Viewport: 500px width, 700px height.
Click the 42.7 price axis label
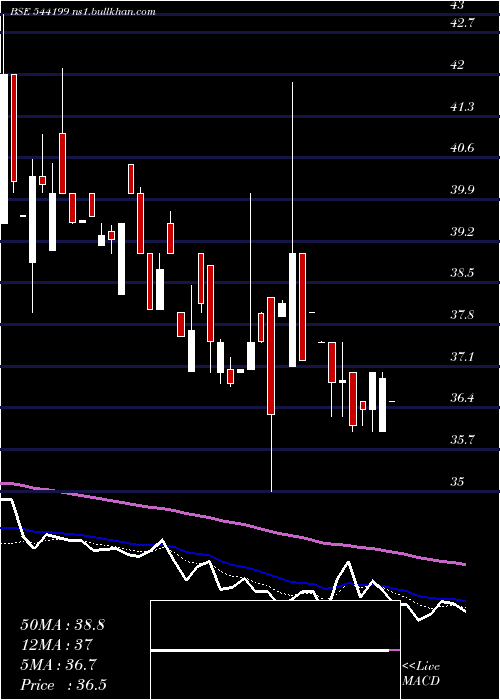[x=462, y=24]
